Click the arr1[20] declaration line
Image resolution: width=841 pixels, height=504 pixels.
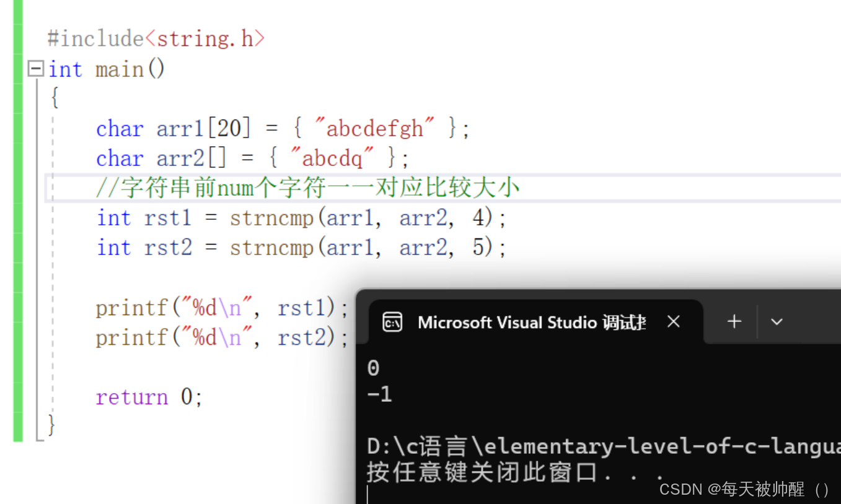pyautogui.click(x=283, y=129)
